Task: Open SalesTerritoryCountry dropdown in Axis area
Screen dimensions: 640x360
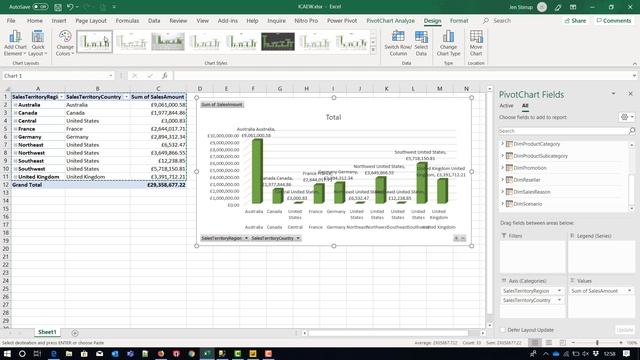Action: tap(559, 300)
